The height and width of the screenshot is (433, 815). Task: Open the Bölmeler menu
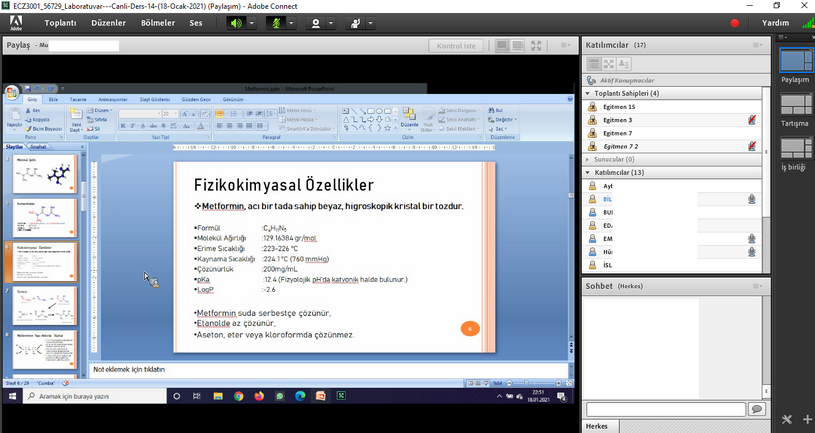coord(158,22)
